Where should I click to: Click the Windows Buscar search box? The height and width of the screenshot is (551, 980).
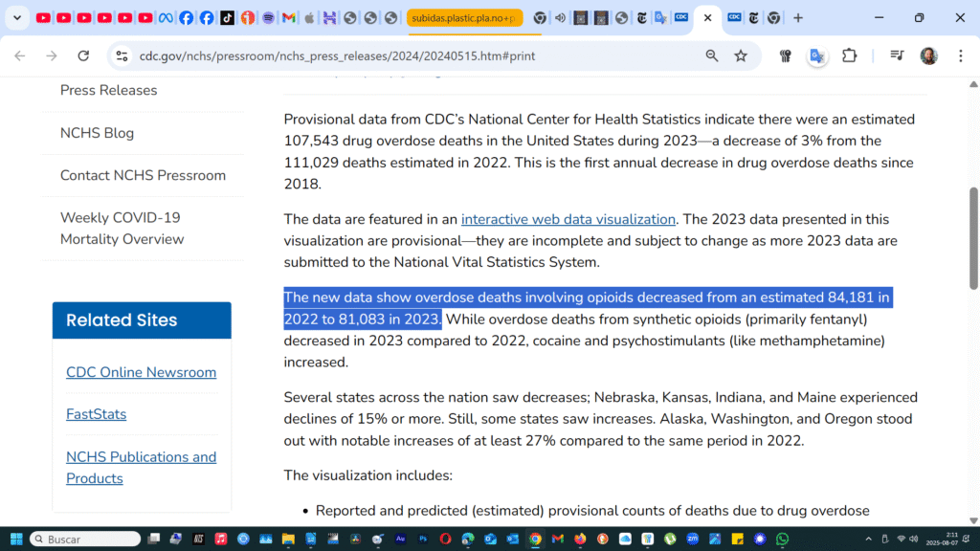coord(86,539)
